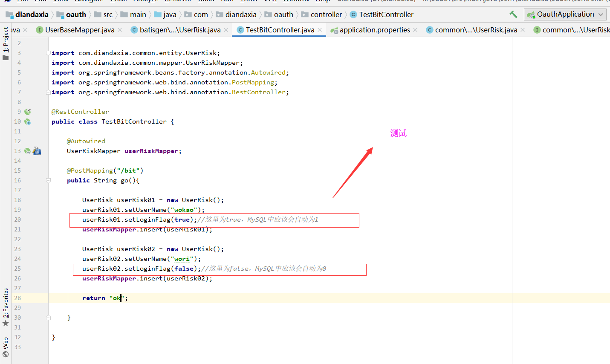Click the oauth module in the breadcrumb
The height and width of the screenshot is (364, 610).
coord(76,14)
